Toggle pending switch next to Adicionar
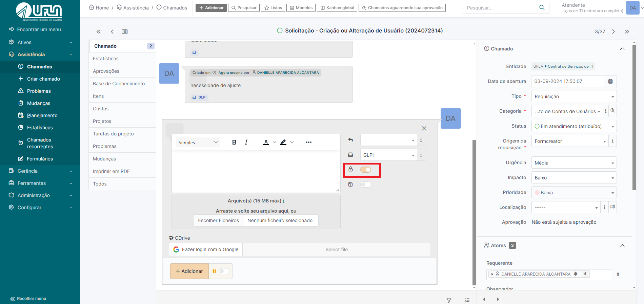Viewport: 644px width, 304px height. (224, 271)
